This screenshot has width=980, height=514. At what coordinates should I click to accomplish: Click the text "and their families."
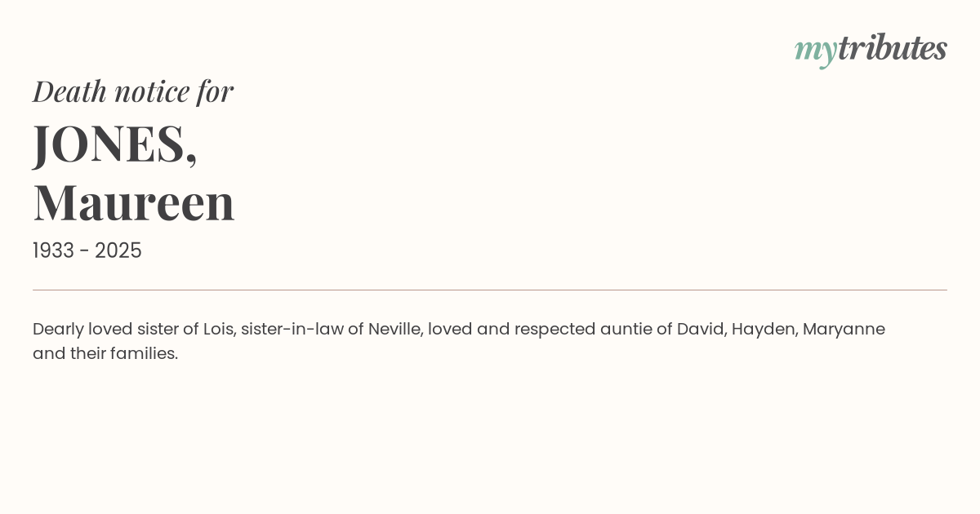click(105, 353)
